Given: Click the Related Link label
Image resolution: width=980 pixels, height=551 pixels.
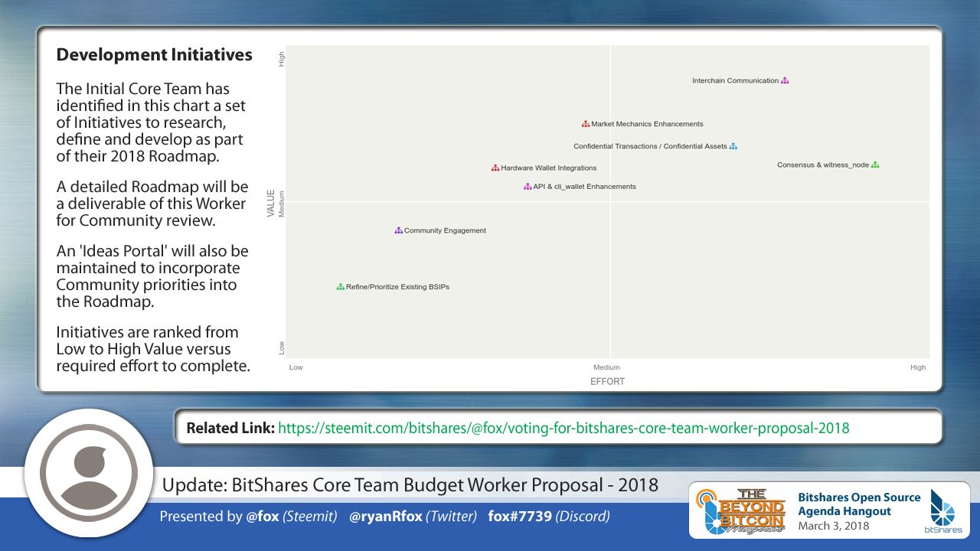Looking at the screenshot, I should click(230, 428).
